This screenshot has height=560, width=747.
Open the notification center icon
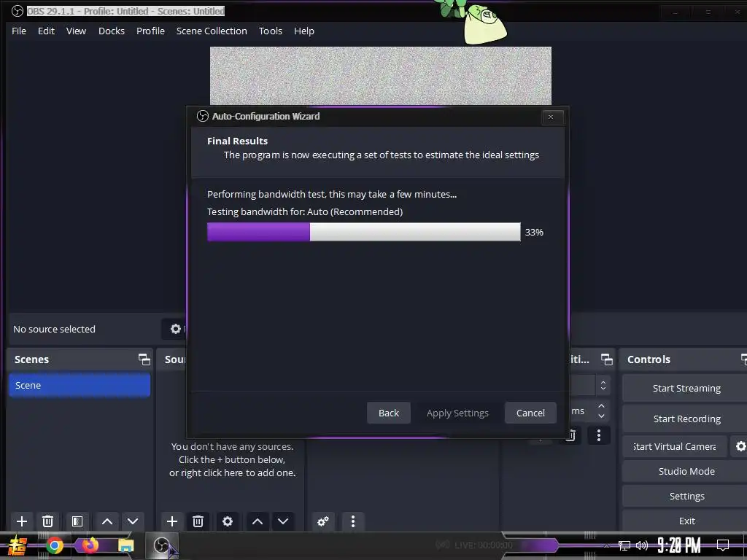click(723, 545)
